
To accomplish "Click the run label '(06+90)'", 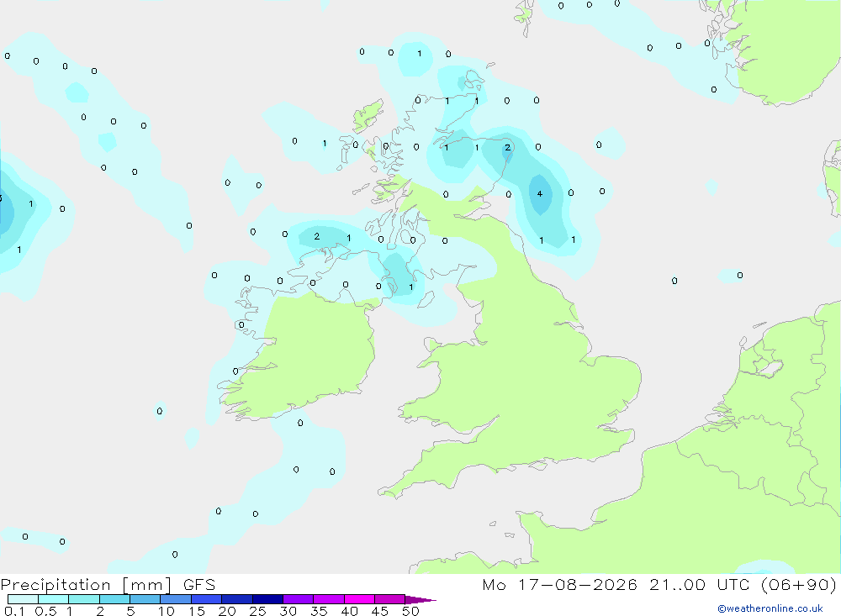I will click(799, 584).
